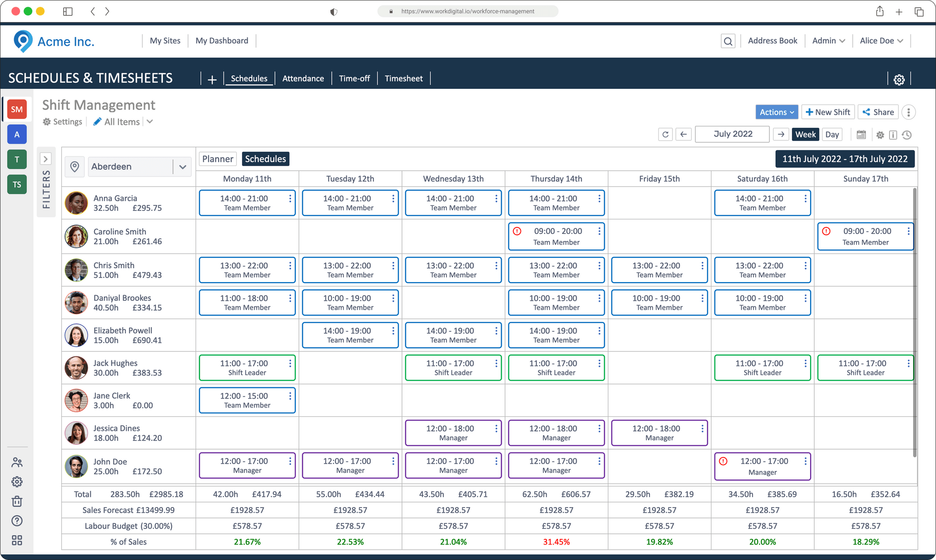
Task: Open the Admin dropdown menu
Action: 828,41
